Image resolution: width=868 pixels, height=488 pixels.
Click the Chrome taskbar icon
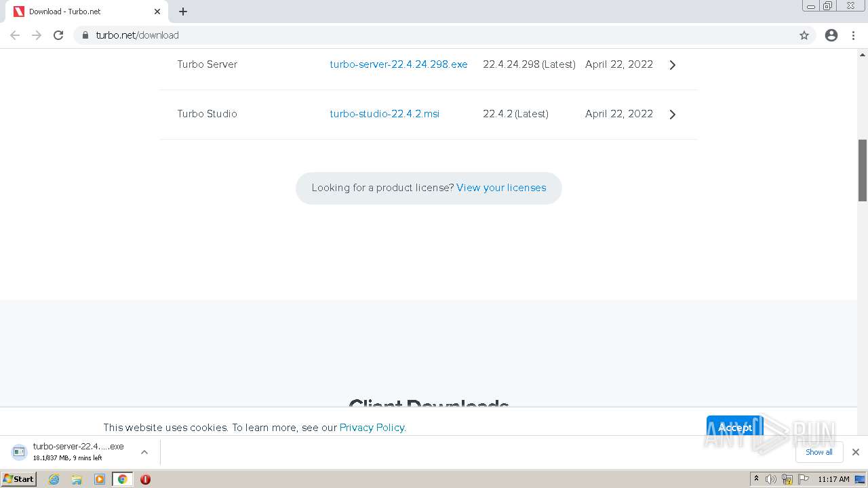point(122,479)
